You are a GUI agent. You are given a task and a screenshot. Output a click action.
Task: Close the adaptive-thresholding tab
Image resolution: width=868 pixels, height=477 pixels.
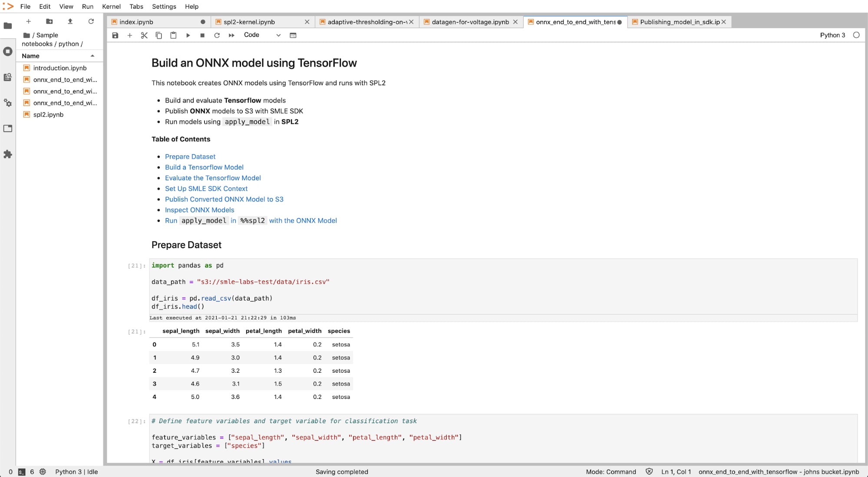pyautogui.click(x=411, y=22)
